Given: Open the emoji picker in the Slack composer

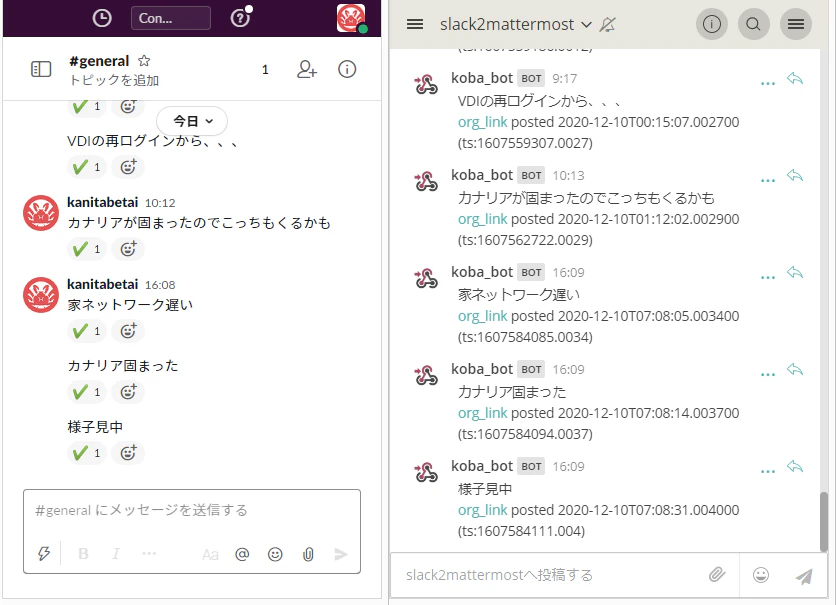Looking at the screenshot, I should [x=276, y=553].
